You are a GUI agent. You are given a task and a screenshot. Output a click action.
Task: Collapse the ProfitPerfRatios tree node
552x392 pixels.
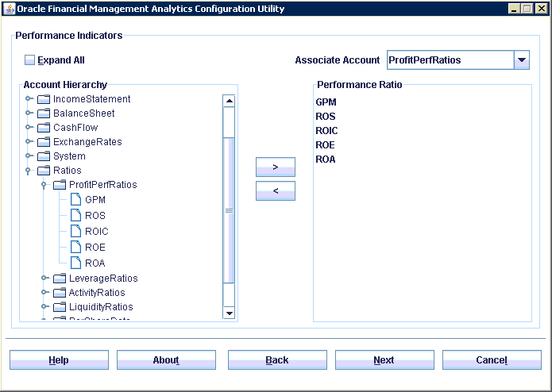pyautogui.click(x=44, y=185)
